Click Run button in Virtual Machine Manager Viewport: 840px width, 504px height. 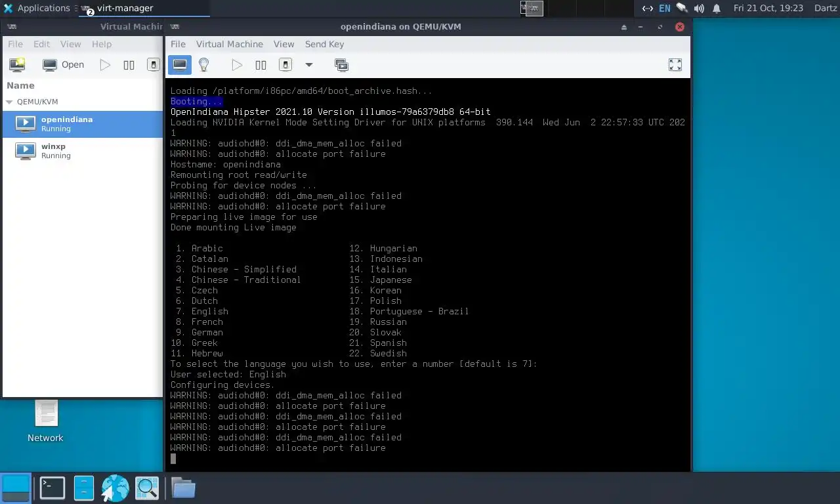pos(105,64)
